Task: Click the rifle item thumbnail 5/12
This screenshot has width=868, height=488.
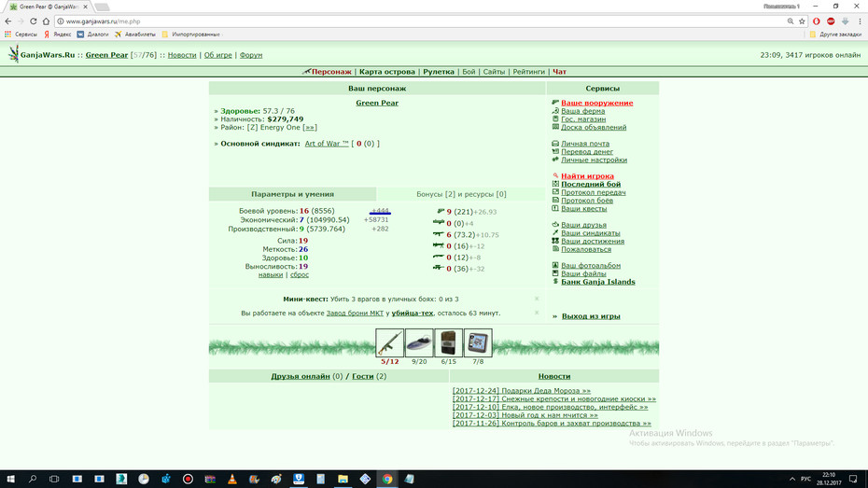Action: pyautogui.click(x=390, y=342)
